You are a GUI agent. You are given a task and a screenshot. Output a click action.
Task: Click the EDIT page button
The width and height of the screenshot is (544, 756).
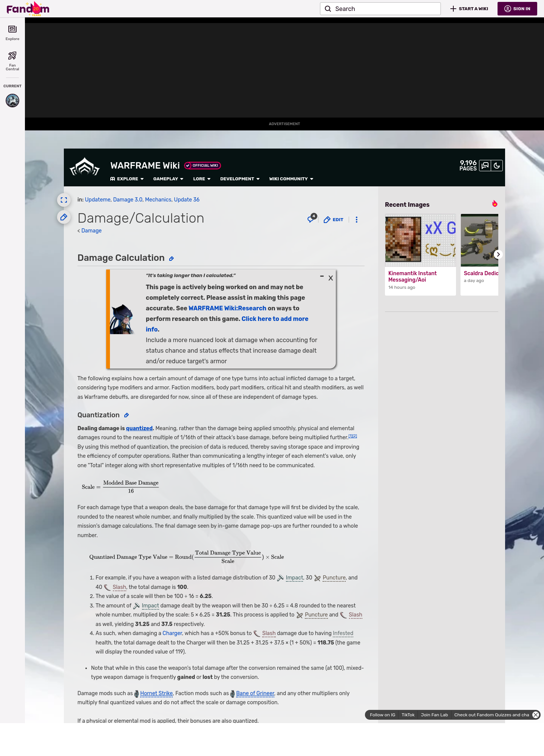(334, 220)
